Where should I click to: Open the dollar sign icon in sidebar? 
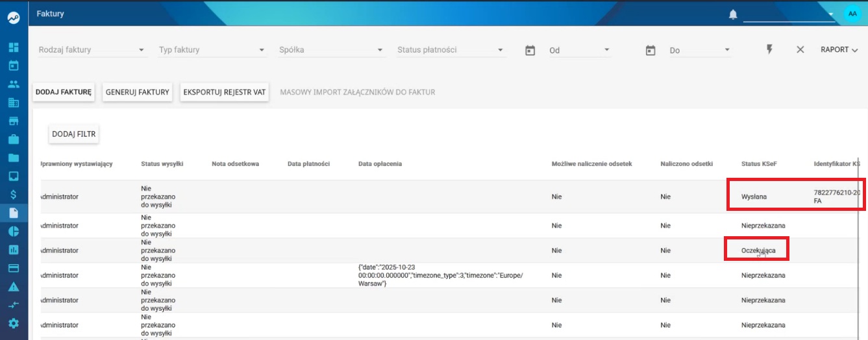(x=14, y=194)
